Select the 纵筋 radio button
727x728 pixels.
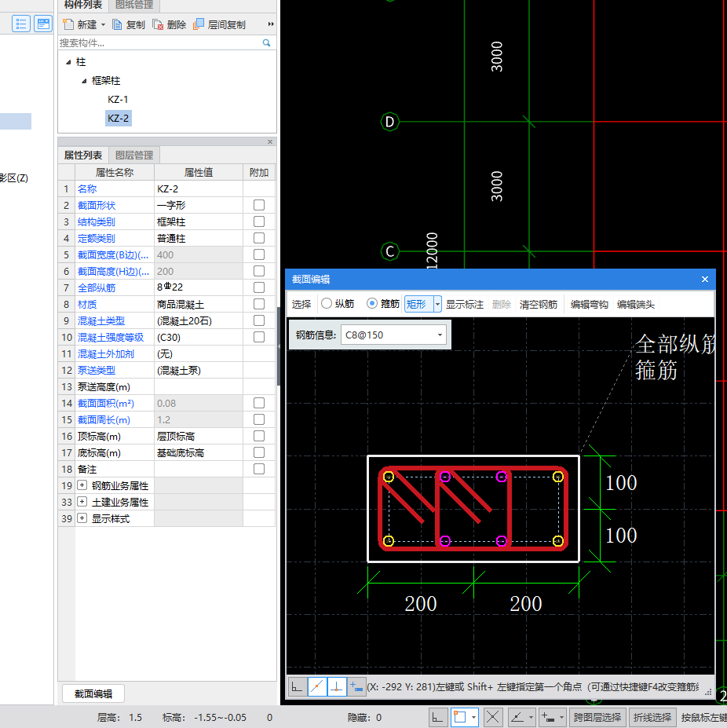pyautogui.click(x=327, y=304)
